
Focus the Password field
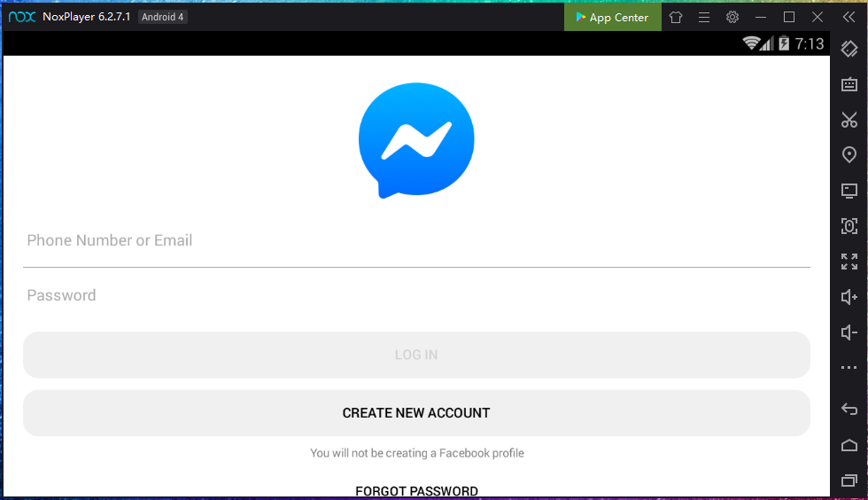tap(416, 295)
